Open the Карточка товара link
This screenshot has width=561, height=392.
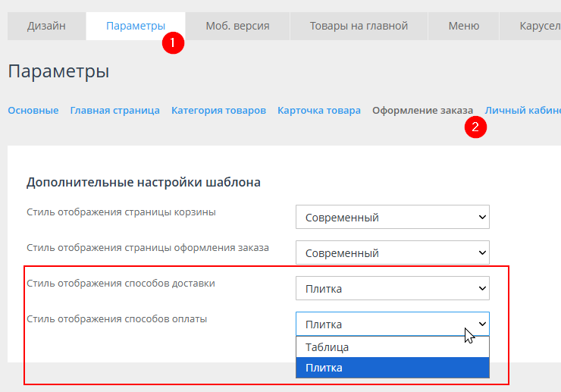tap(318, 110)
